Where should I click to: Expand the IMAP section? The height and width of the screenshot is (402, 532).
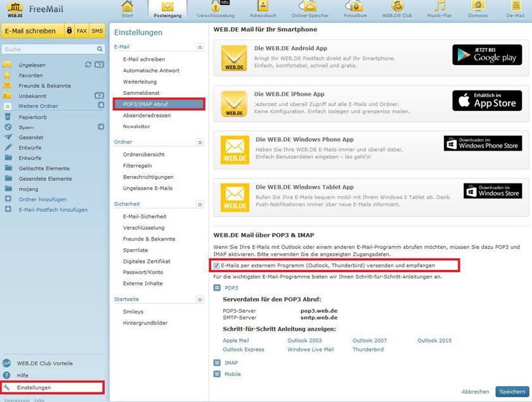[x=217, y=363]
